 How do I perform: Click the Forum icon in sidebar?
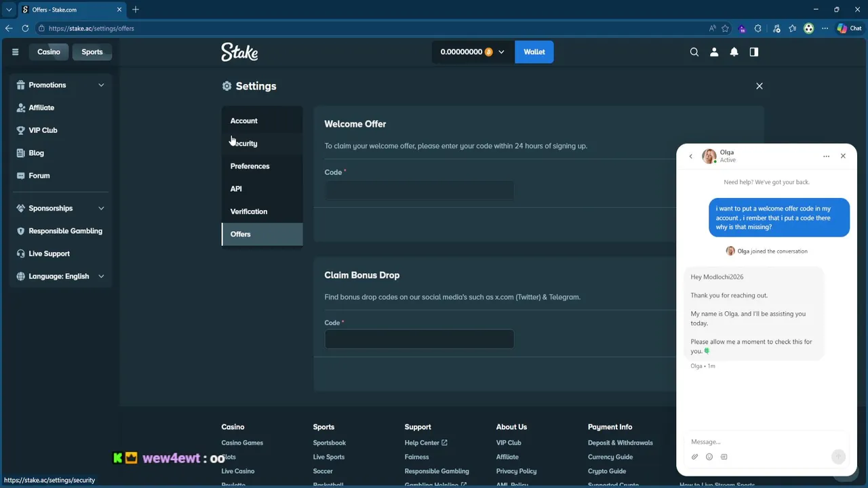(20, 176)
